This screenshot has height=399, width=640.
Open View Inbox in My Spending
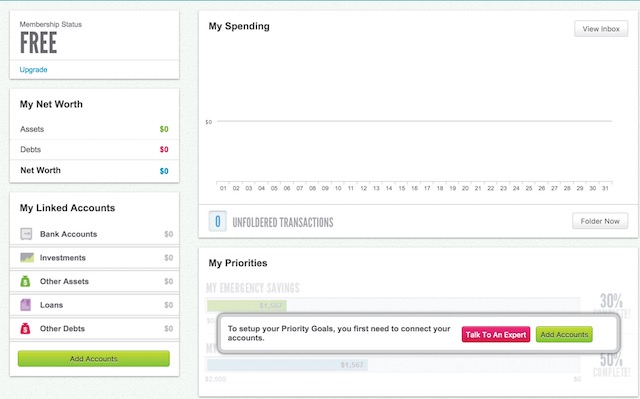coord(601,29)
